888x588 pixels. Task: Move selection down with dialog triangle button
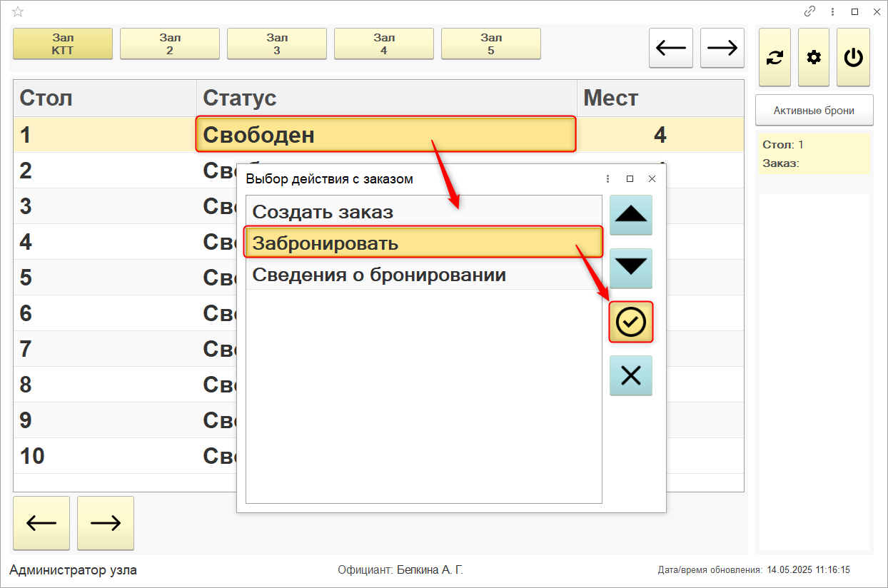coord(631,268)
